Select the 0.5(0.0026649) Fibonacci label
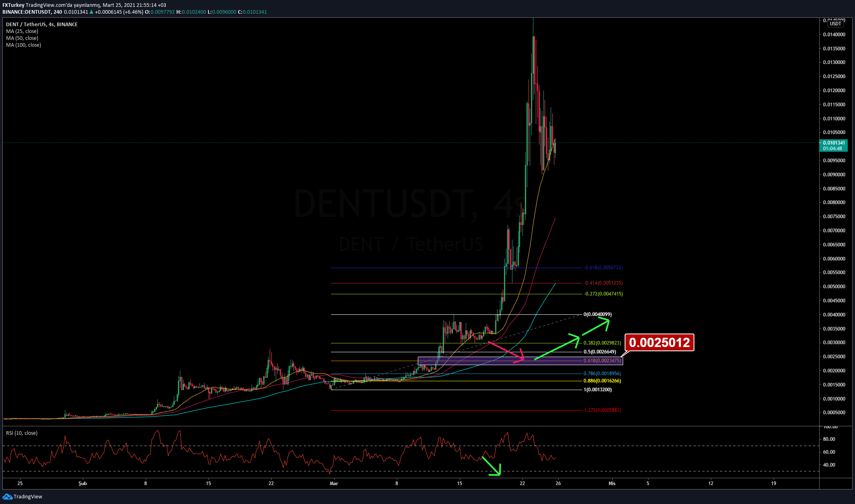This screenshot has height=504, width=855. click(600, 352)
